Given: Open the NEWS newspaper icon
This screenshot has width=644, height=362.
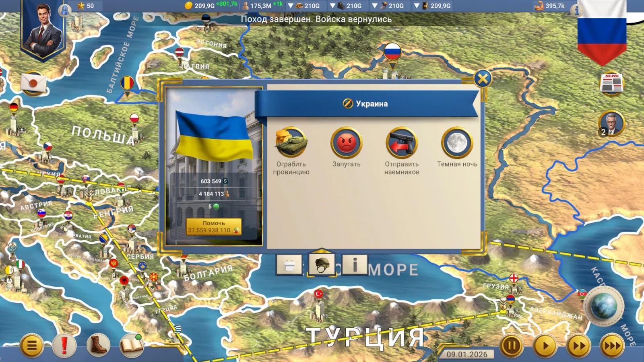Looking at the screenshot, I should (611, 84).
